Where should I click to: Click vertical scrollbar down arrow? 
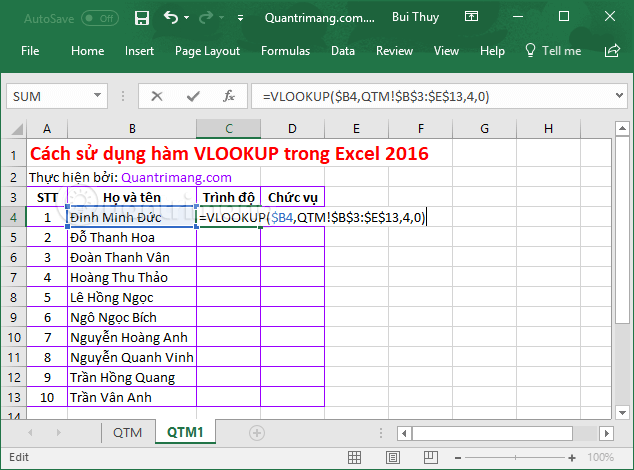pos(622,413)
